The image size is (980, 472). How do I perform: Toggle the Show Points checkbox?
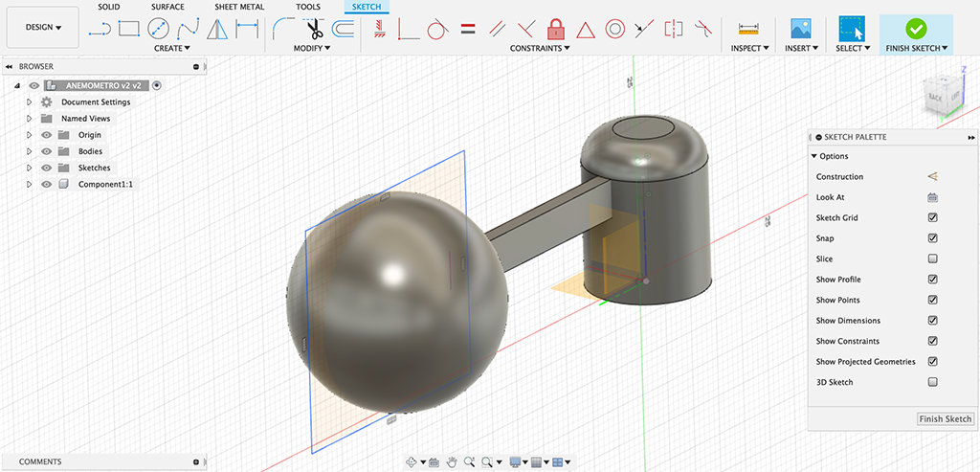(x=932, y=300)
